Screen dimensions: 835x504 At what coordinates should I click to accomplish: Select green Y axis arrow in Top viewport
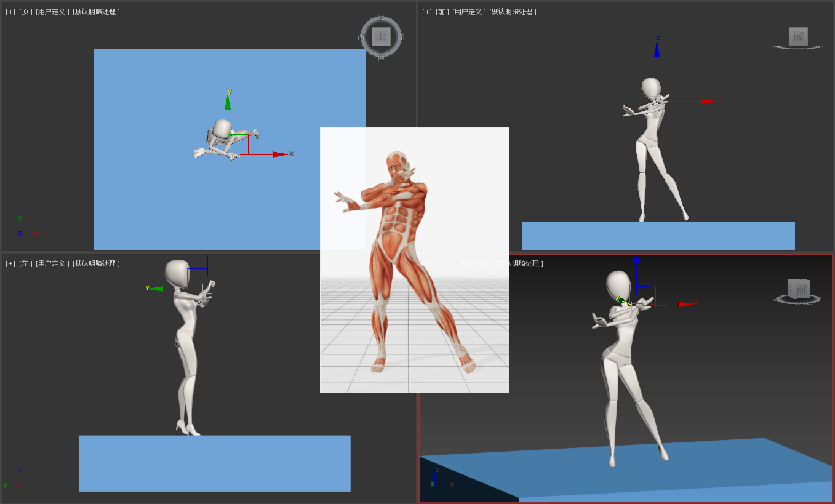[x=228, y=103]
